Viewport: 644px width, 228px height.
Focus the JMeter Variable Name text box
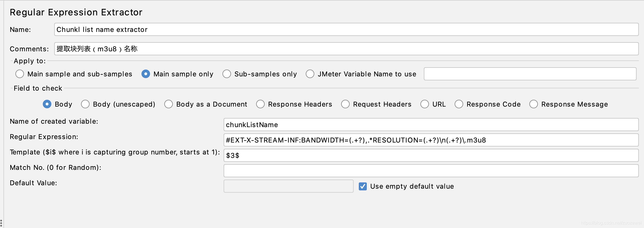(x=530, y=74)
